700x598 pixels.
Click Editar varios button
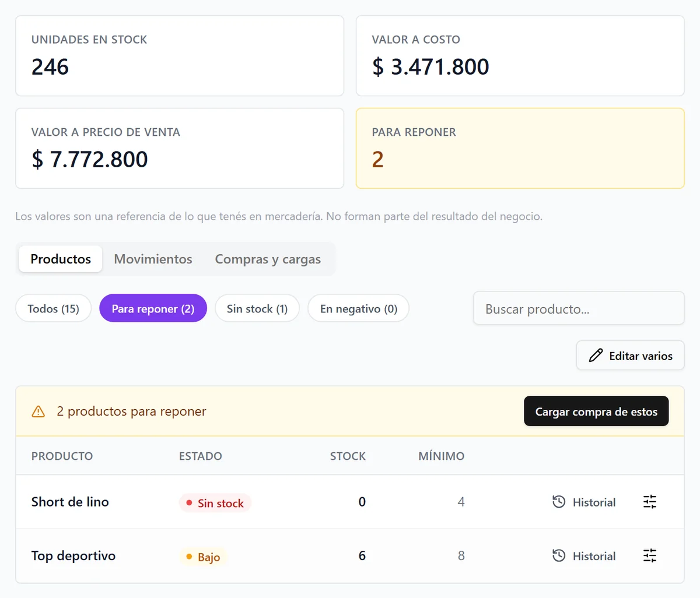630,356
